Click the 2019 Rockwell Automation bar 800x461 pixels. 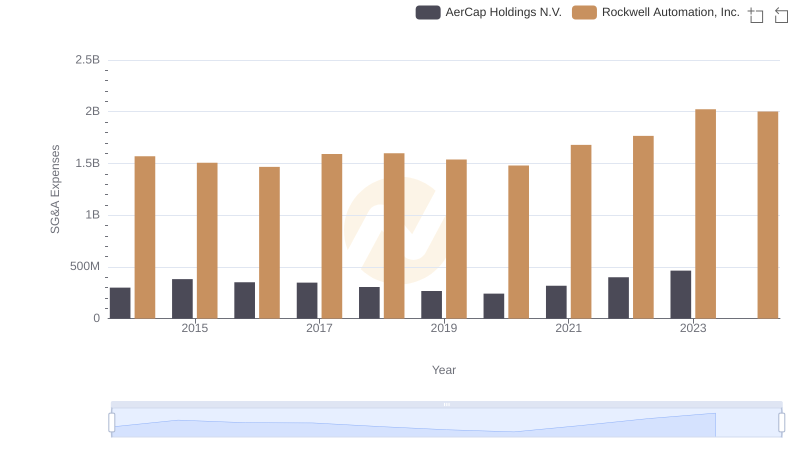[x=456, y=239]
